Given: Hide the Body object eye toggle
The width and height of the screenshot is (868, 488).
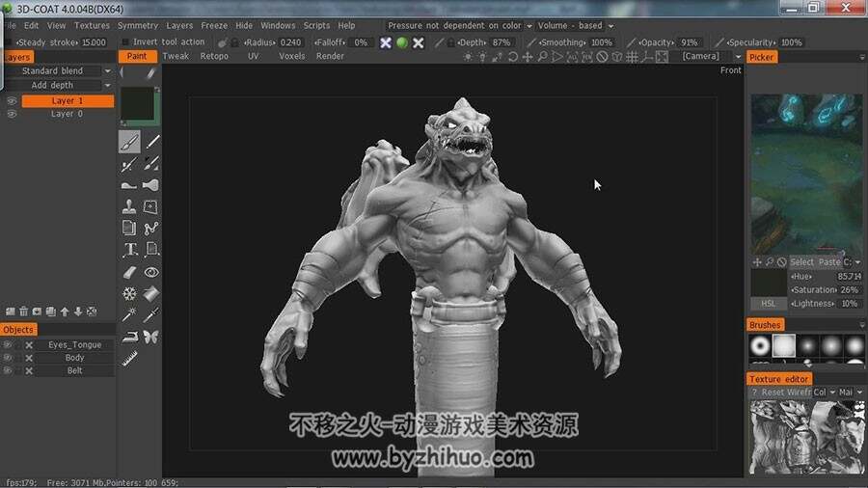Looking at the screenshot, I should click(7, 358).
